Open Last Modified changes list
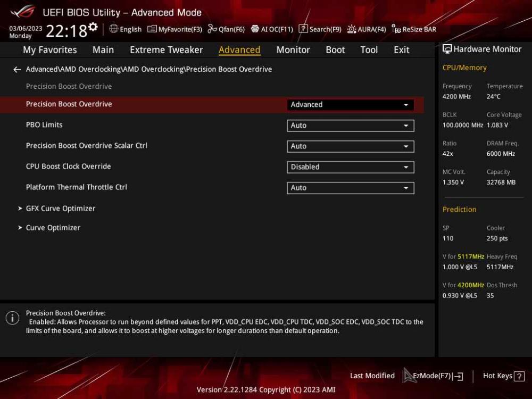This screenshot has width=532, height=399. (372, 376)
